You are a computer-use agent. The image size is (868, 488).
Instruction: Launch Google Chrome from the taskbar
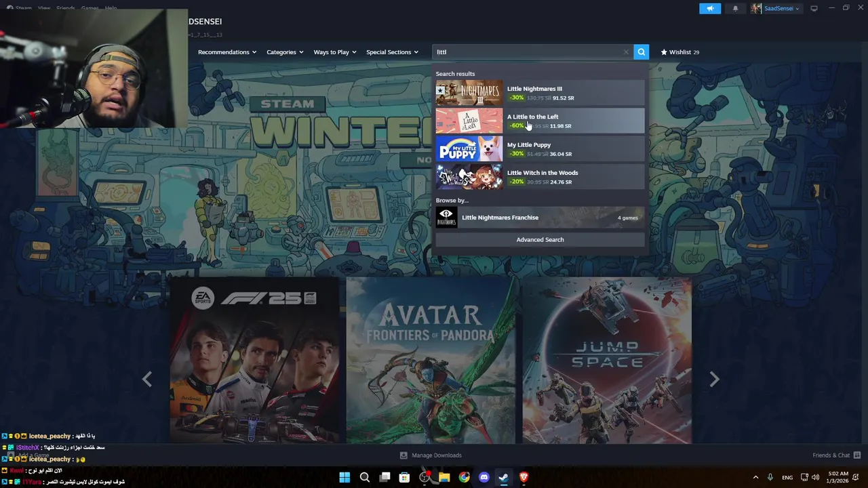(x=464, y=477)
